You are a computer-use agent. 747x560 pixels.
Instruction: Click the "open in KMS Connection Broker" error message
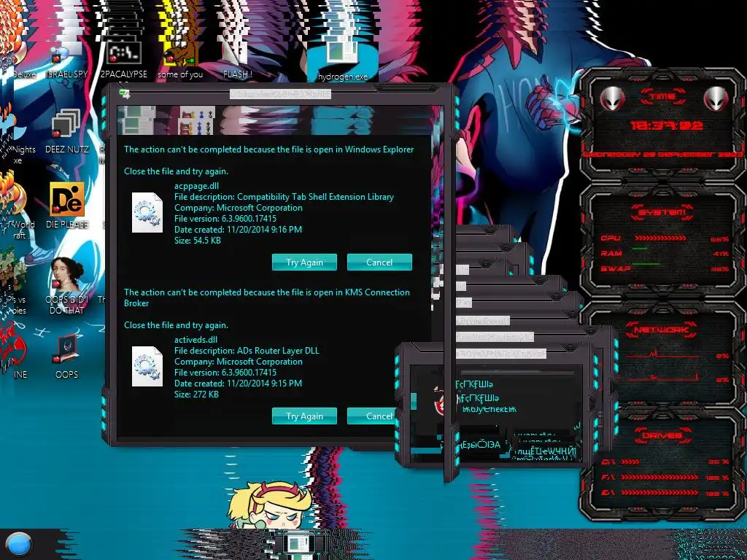(x=267, y=297)
